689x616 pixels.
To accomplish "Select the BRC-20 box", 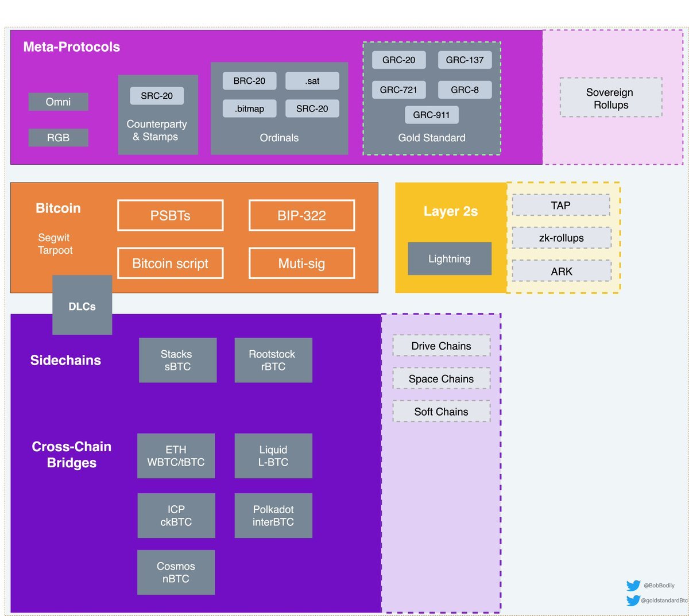I will click(x=249, y=81).
